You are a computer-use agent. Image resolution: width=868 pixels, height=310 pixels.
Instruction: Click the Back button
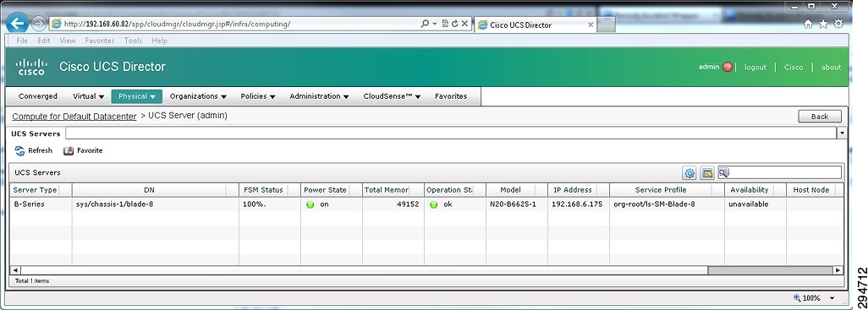coord(819,117)
